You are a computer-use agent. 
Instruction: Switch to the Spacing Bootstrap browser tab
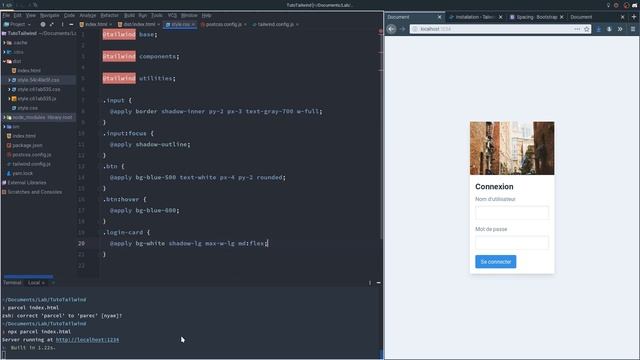click(x=537, y=17)
